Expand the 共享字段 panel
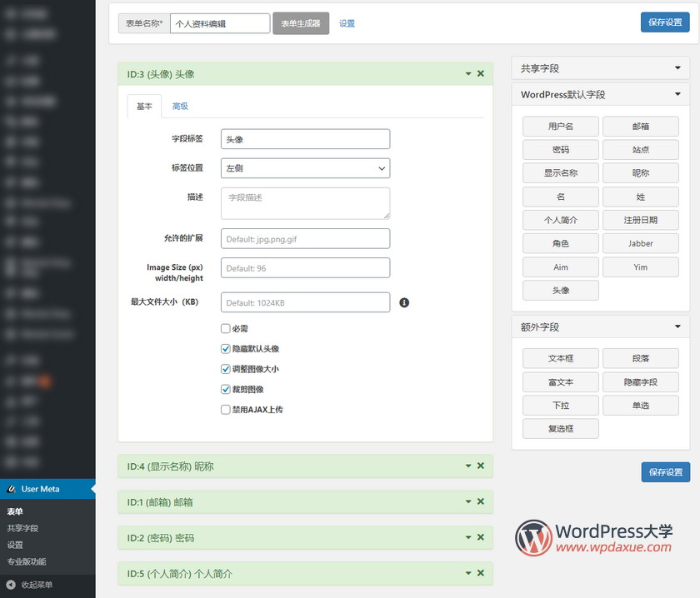 [677, 68]
